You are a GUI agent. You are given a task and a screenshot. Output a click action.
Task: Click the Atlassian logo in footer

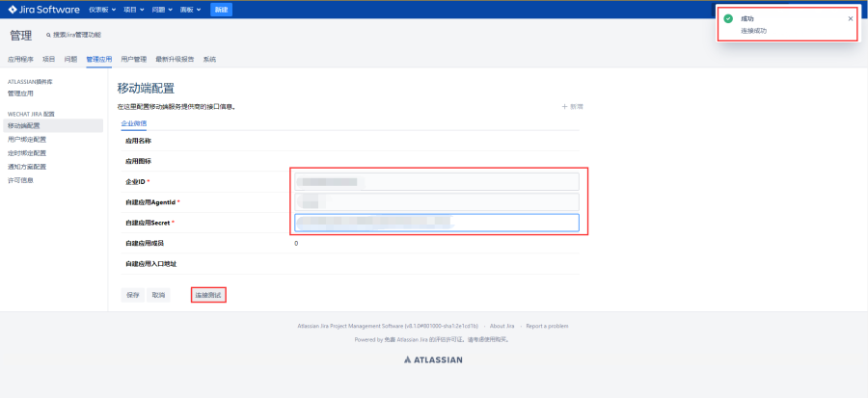tap(433, 359)
